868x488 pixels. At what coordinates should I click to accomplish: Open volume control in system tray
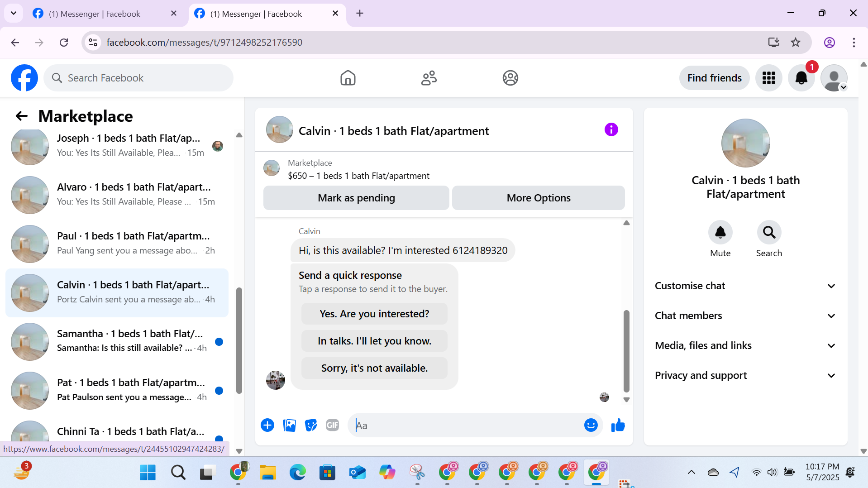pyautogui.click(x=772, y=473)
